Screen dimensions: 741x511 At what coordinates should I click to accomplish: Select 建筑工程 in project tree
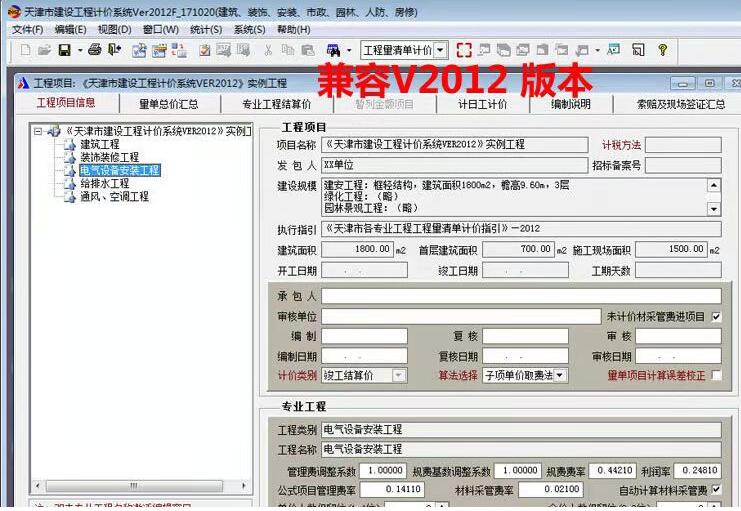coord(100,144)
